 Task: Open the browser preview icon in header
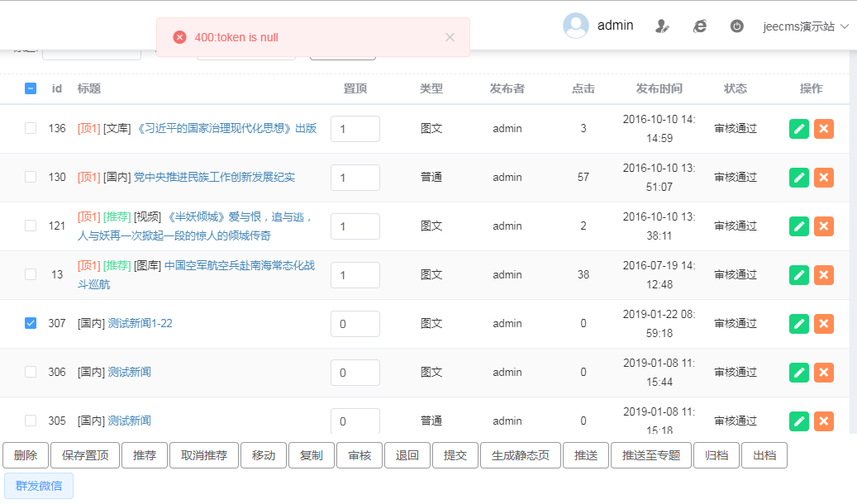pyautogui.click(x=699, y=26)
